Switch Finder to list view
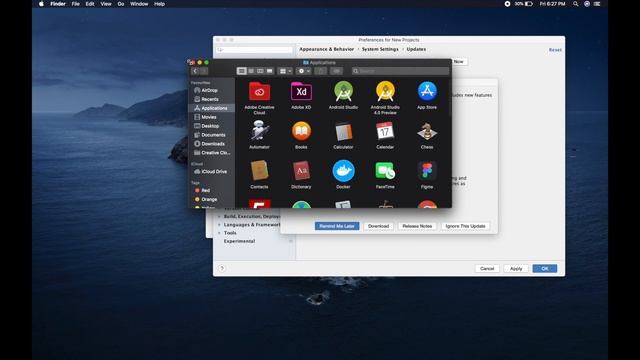Viewport: 640px width, 360px height. coord(251,71)
